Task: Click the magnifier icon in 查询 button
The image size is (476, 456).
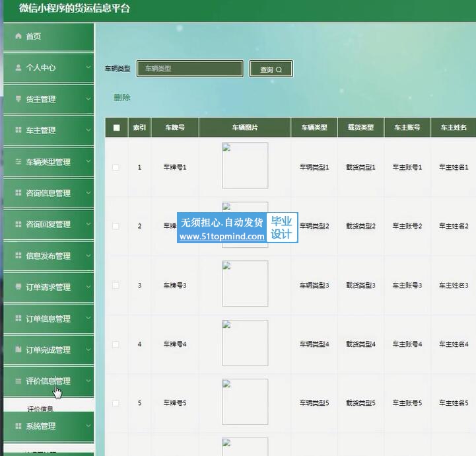Action: (x=279, y=69)
